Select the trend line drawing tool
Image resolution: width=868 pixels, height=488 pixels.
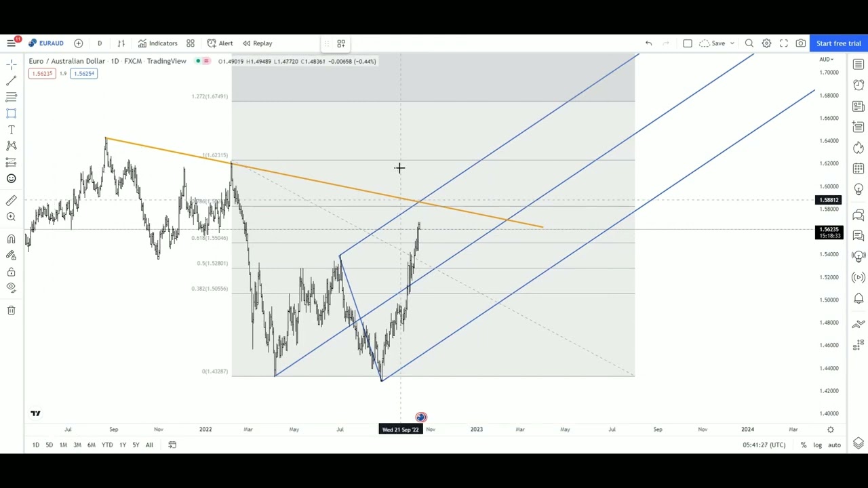click(x=12, y=81)
